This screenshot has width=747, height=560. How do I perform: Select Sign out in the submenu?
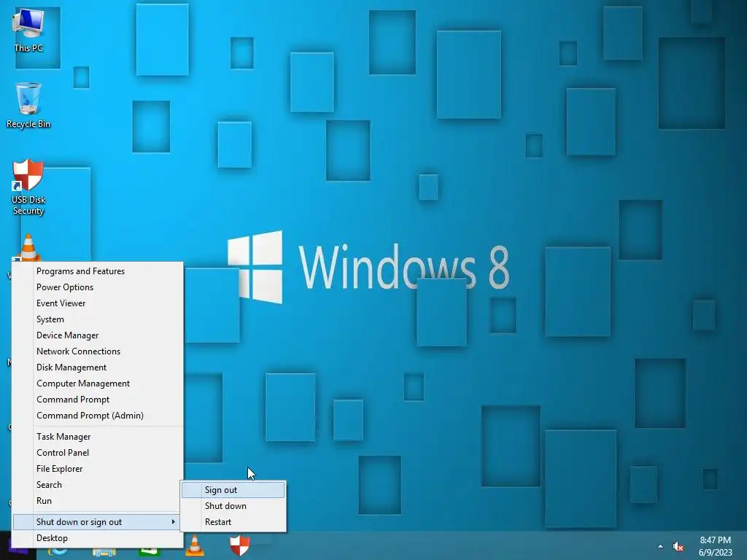[233, 490]
